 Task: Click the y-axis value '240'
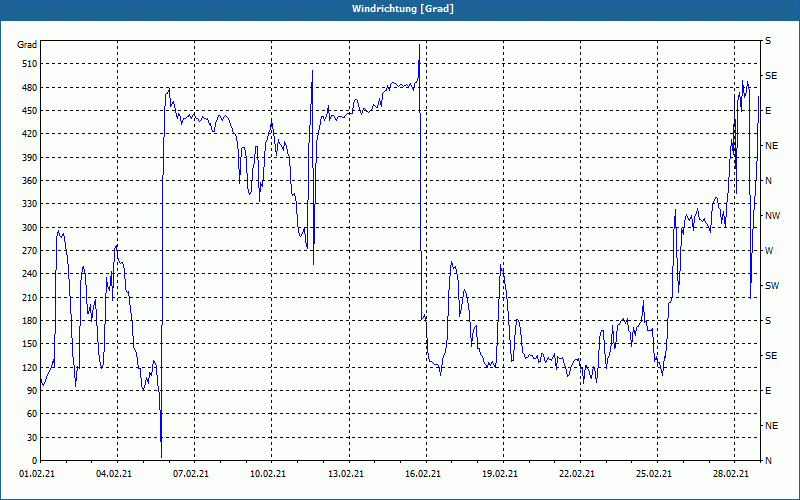(30, 274)
